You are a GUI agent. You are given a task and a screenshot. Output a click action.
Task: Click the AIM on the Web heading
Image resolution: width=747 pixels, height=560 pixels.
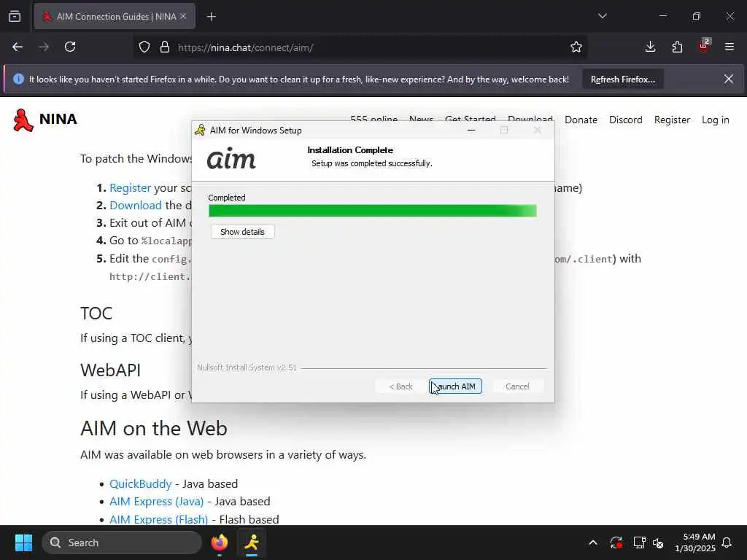[153, 428]
